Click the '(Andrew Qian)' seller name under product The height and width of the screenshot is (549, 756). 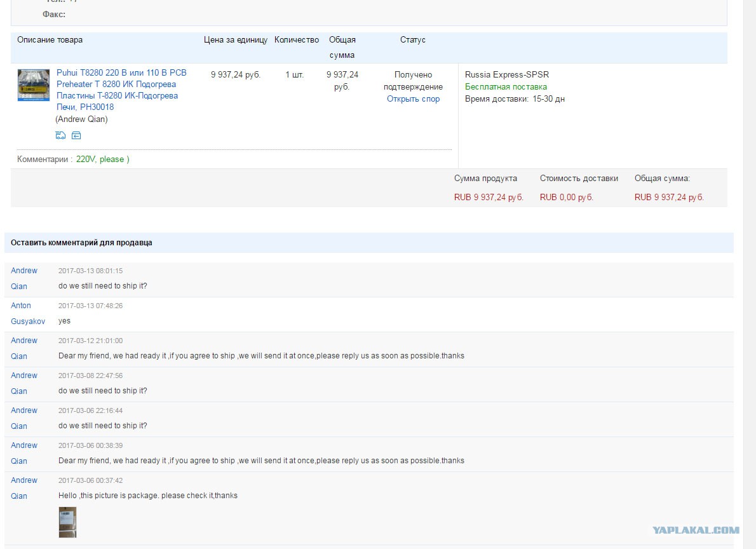(81, 119)
